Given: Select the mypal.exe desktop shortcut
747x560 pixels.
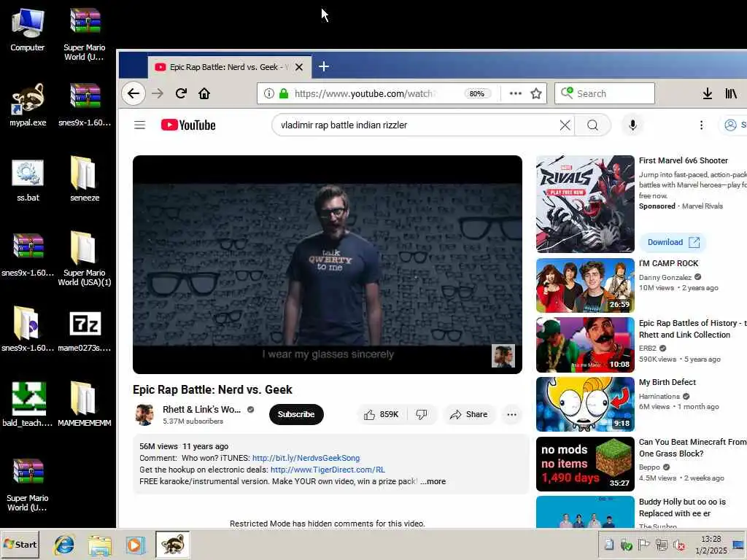Looking at the screenshot, I should click(28, 105).
